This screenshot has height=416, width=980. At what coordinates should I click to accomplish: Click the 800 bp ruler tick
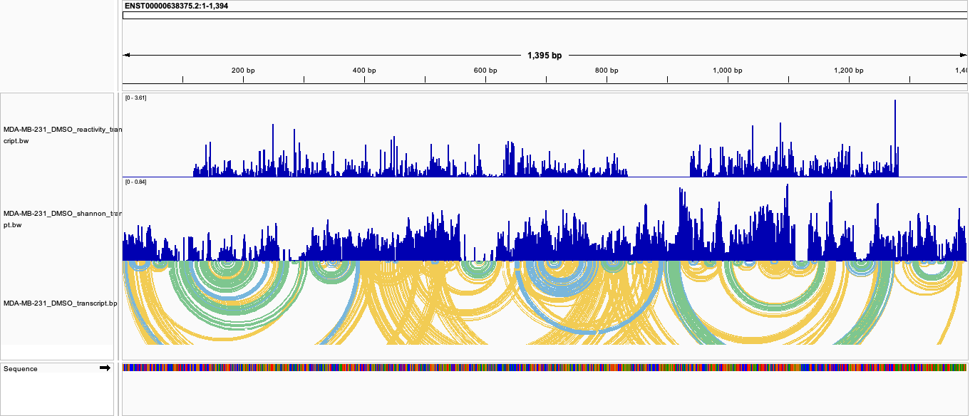(x=607, y=71)
